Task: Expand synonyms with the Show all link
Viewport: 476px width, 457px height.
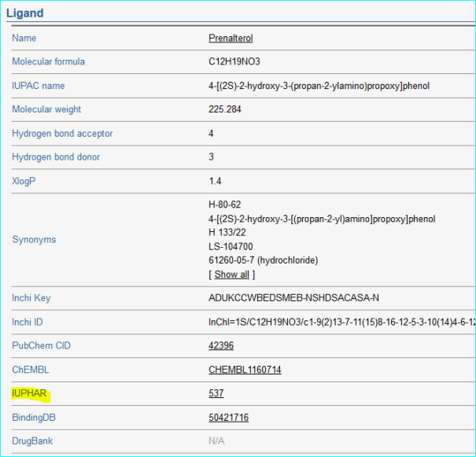Action: (x=231, y=275)
